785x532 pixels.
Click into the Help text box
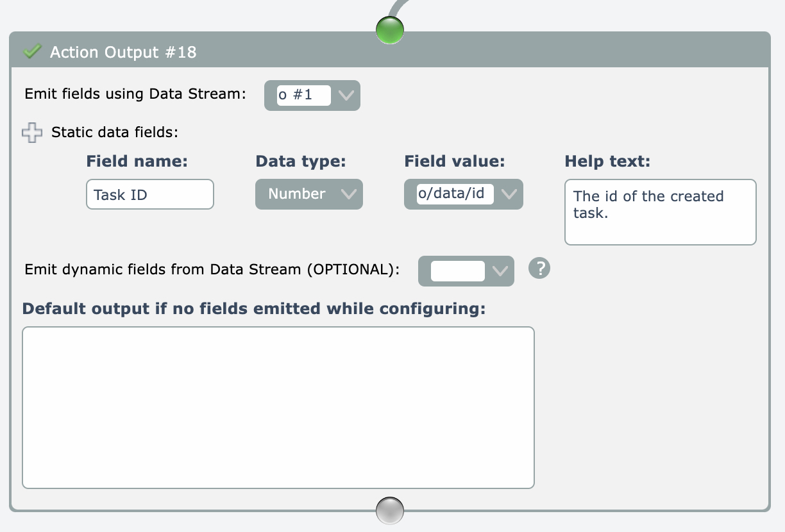pos(660,212)
